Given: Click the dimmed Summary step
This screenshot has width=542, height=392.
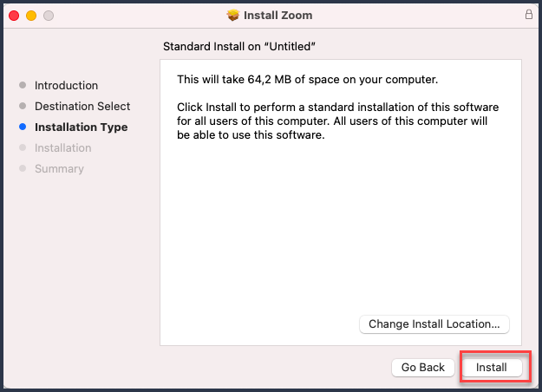Looking at the screenshot, I should click(59, 169).
